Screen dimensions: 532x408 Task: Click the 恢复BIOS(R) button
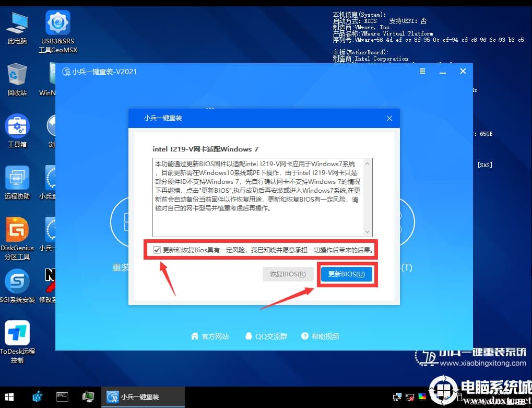tap(288, 274)
